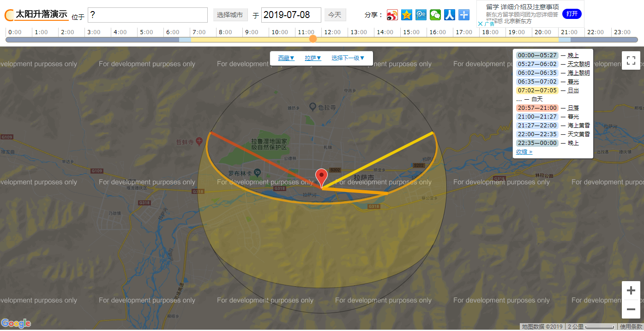Close the advertisement with X icon
Screen dimensions: 644x331
pos(480,24)
